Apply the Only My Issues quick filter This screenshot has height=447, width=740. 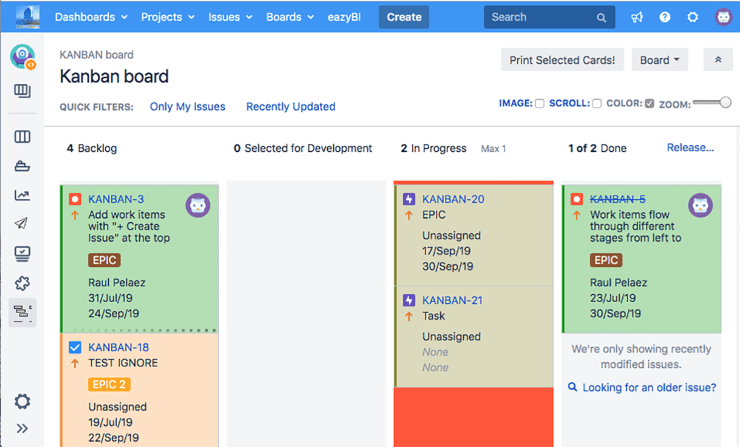point(187,107)
